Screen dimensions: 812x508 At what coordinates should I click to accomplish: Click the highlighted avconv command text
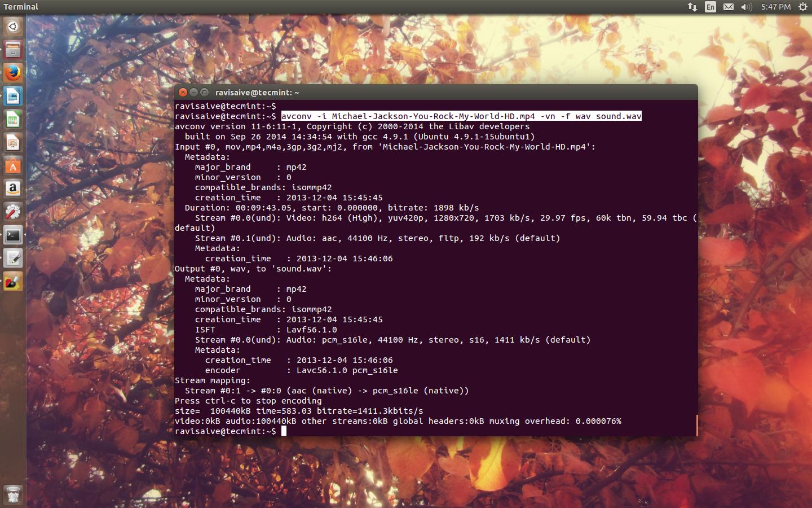461,116
